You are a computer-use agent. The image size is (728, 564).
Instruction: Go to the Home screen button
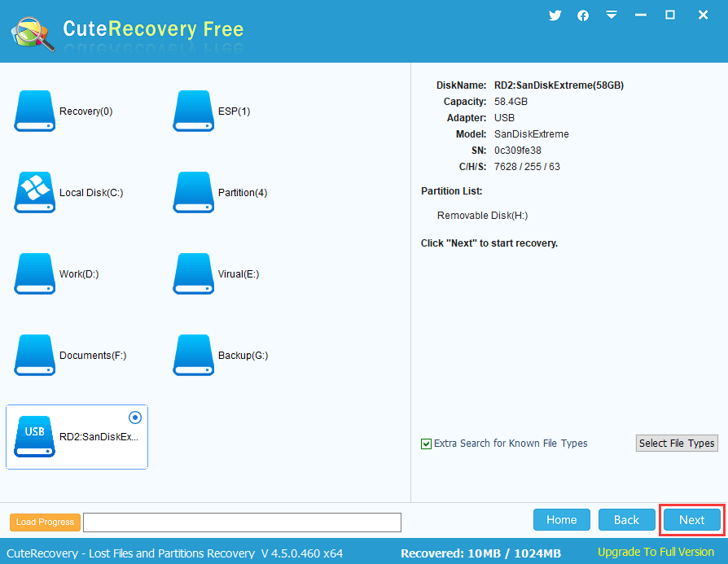click(x=561, y=520)
